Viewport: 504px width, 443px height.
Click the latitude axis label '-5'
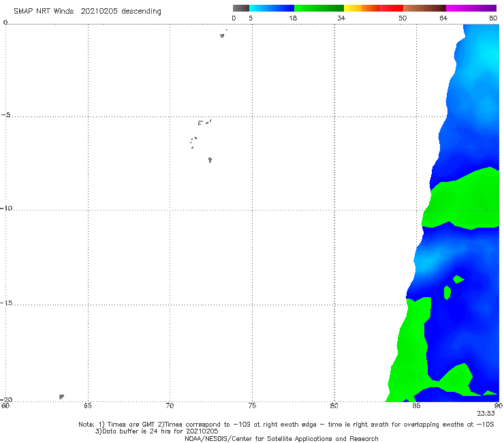pyautogui.click(x=6, y=115)
